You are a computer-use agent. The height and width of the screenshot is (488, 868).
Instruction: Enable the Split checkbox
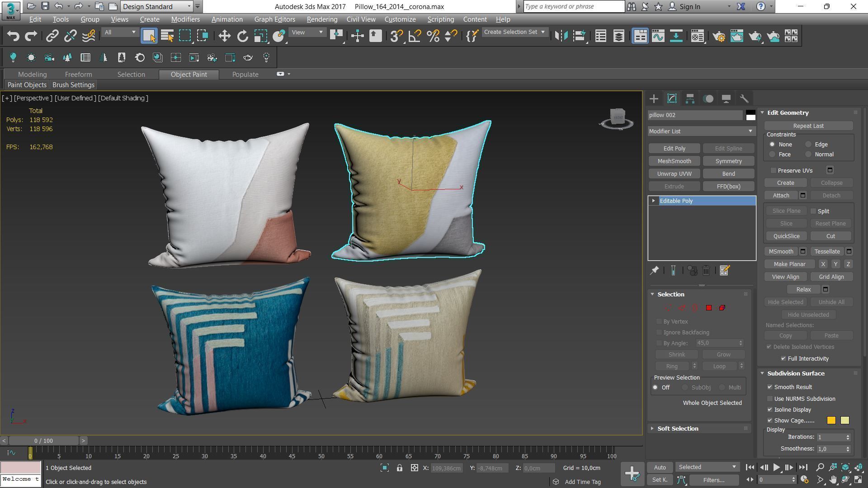(x=813, y=211)
